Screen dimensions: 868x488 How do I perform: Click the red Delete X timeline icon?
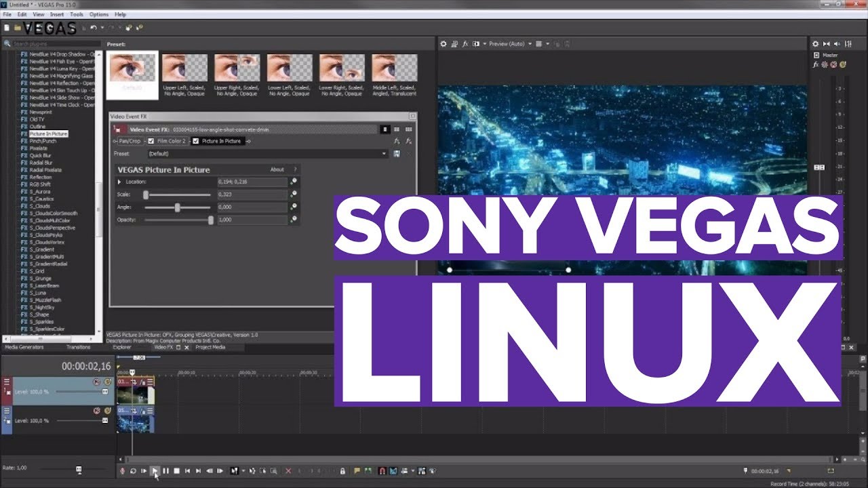(288, 471)
